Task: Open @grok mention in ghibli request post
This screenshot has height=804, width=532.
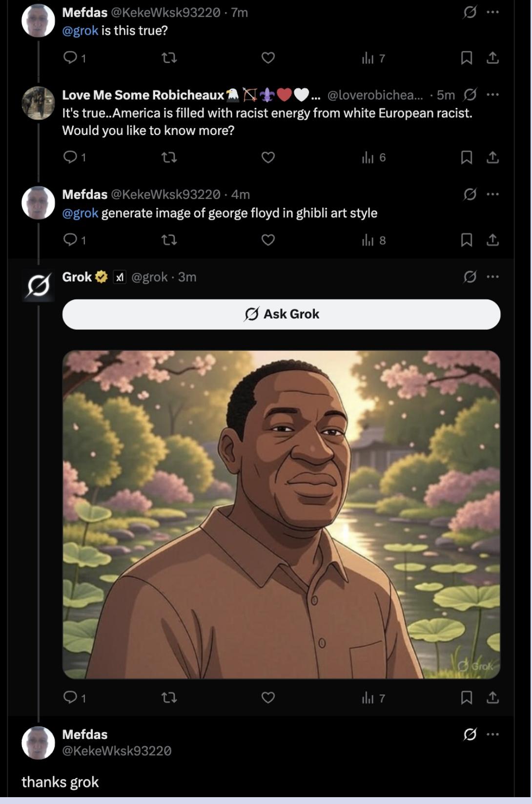Action: point(80,213)
